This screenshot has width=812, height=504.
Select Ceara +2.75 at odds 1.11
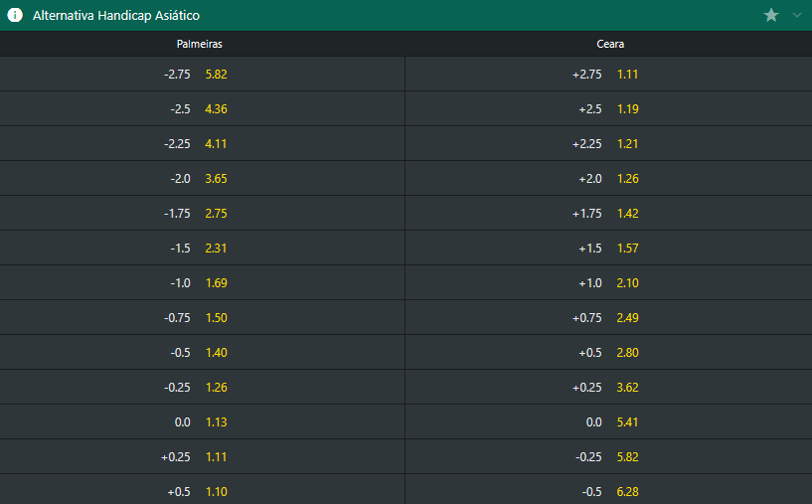pos(608,74)
